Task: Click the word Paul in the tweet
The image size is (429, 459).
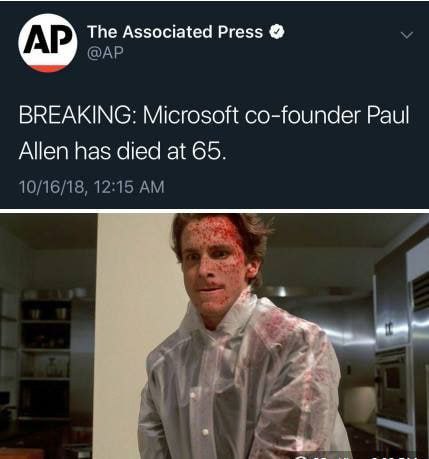Action: pos(388,115)
